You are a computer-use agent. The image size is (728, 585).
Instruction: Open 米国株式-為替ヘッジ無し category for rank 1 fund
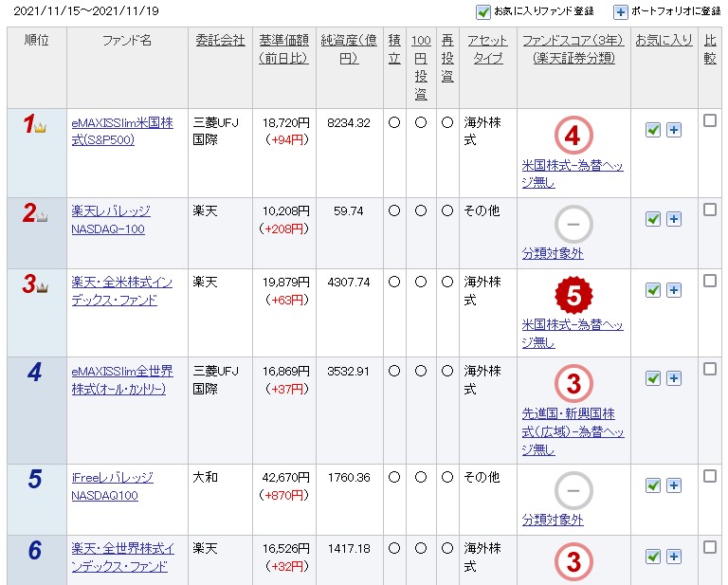573,174
